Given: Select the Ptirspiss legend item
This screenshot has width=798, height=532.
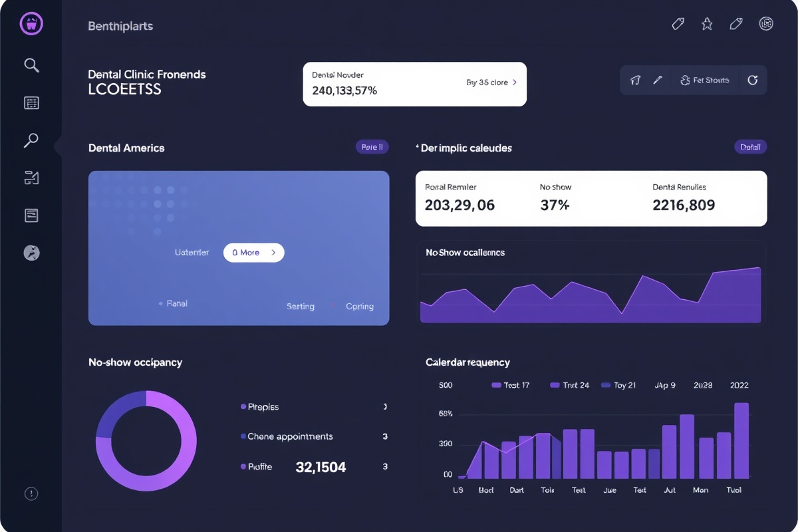Looking at the screenshot, I should tap(259, 407).
